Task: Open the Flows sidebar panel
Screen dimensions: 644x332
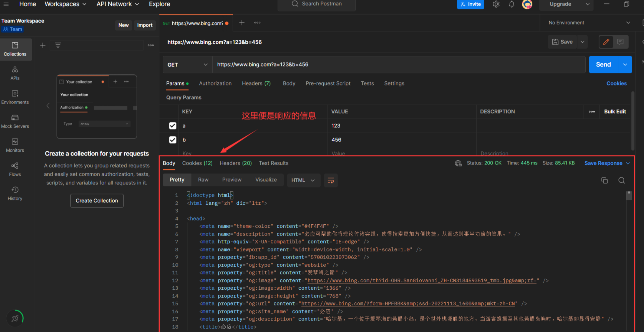Action: [15, 170]
